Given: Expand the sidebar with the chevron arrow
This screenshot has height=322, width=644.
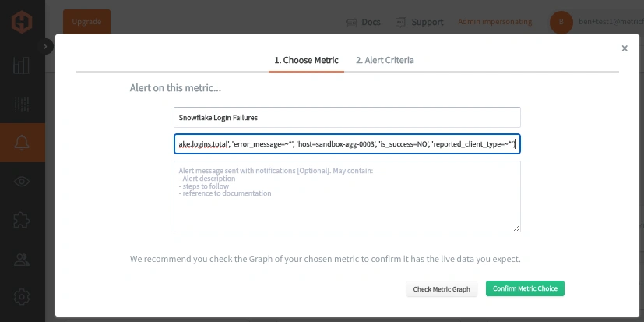Looking at the screenshot, I should pyautogui.click(x=45, y=47).
